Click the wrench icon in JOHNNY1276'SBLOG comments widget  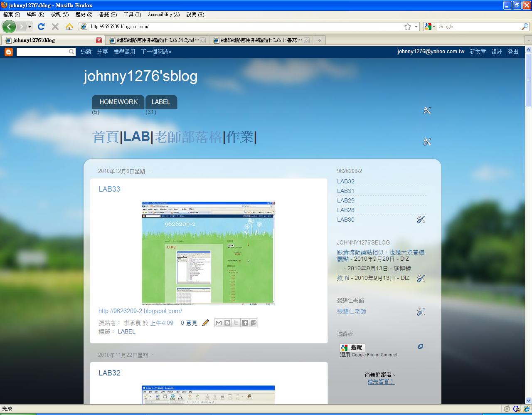tap(421, 279)
